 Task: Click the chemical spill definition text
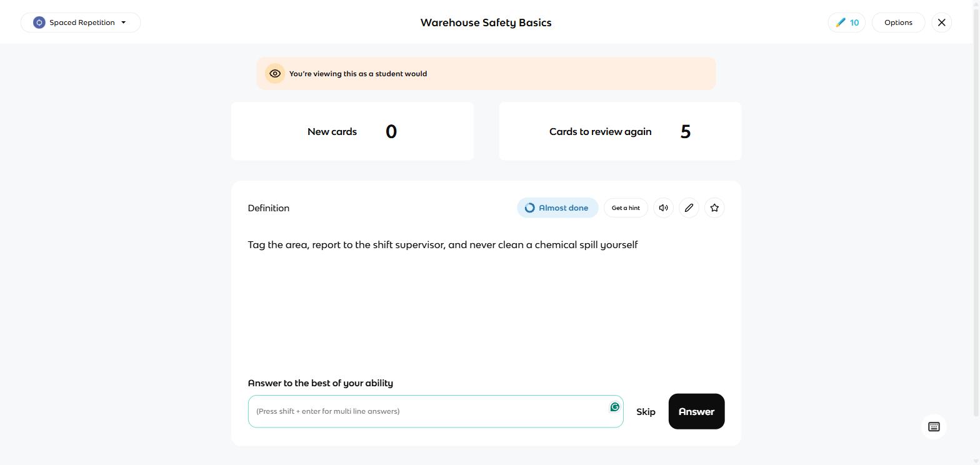442,245
